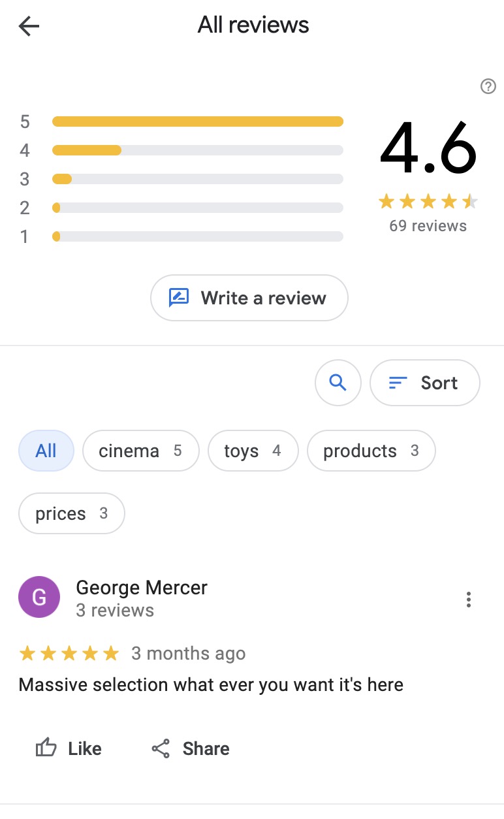Search reviews with the magnifier icon

[x=338, y=383]
